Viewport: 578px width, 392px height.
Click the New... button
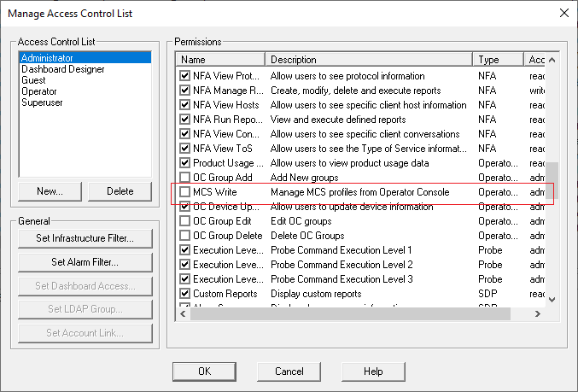click(50, 191)
